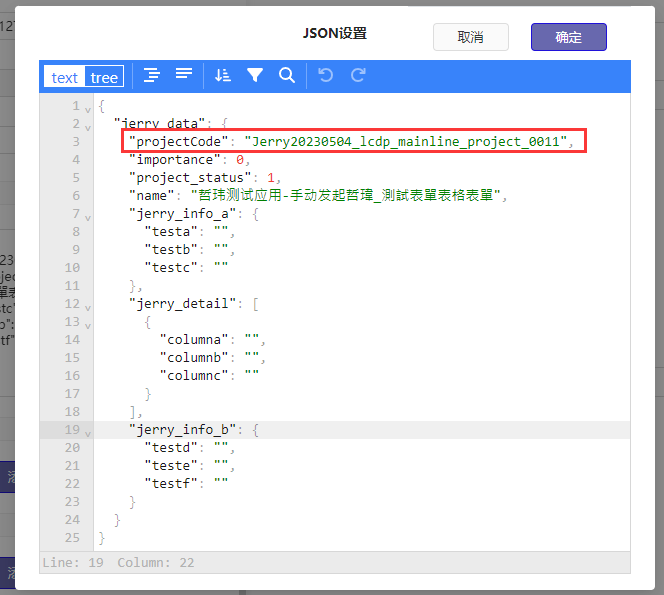This screenshot has height=595, width=664.
Task: Collapse the root object at line 1
Action: coord(88,108)
